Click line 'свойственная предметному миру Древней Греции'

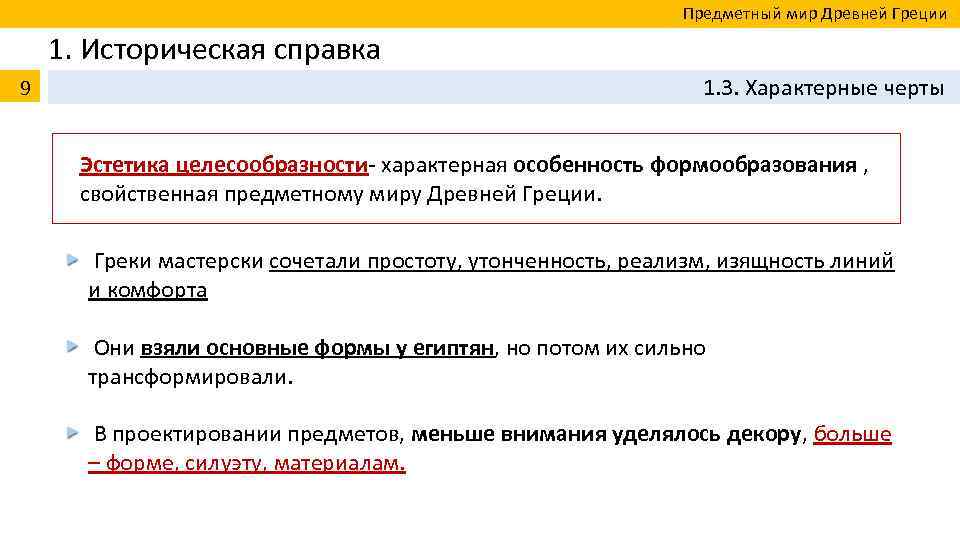[340, 194]
